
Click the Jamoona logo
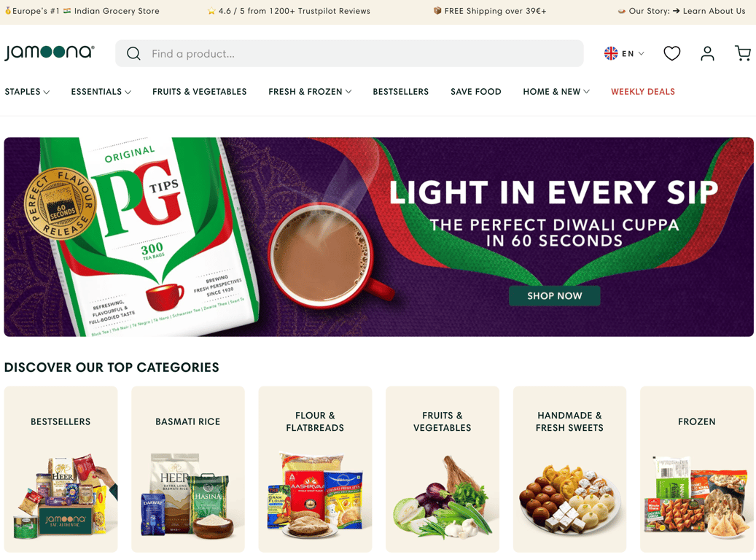50,52
